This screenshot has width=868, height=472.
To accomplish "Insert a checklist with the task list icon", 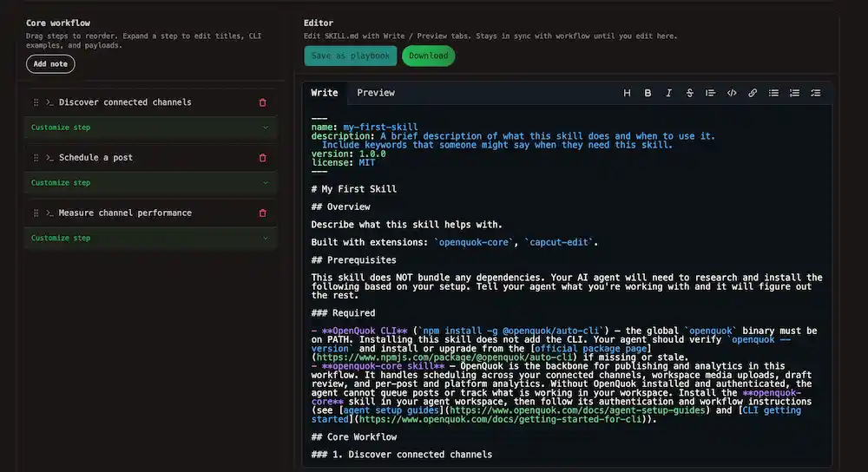I will 815,93.
